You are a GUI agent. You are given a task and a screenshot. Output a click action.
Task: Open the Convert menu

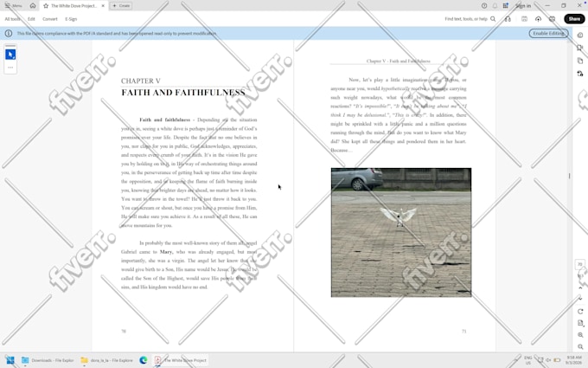click(50, 19)
